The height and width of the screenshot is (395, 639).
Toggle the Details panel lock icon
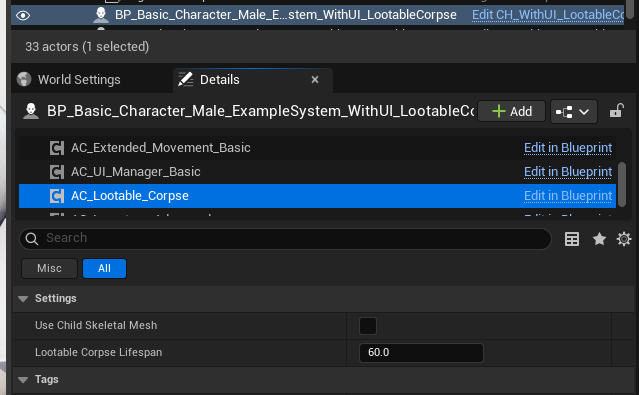coord(617,111)
